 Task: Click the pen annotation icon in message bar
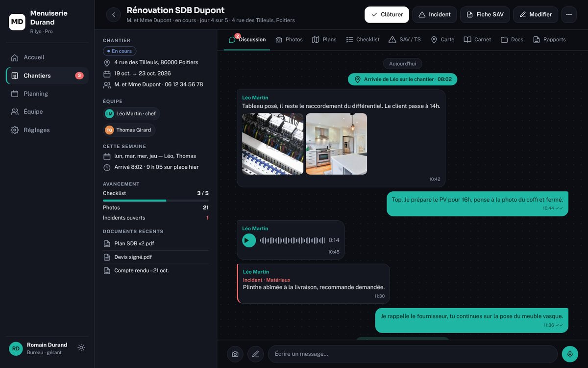coord(255,354)
